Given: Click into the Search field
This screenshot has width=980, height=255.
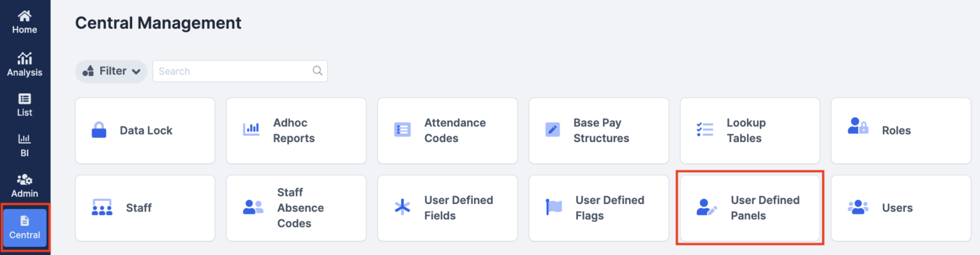Looking at the screenshot, I should click(x=233, y=71).
